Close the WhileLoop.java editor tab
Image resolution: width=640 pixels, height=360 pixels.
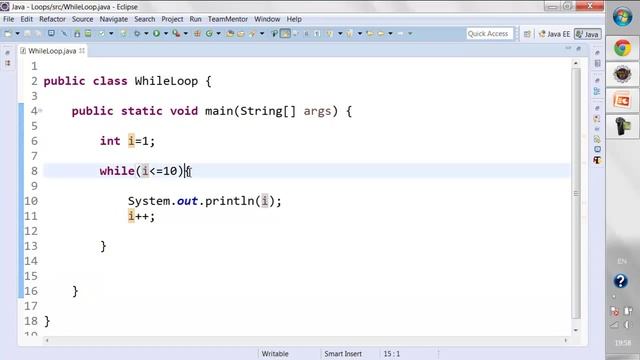coord(82,50)
